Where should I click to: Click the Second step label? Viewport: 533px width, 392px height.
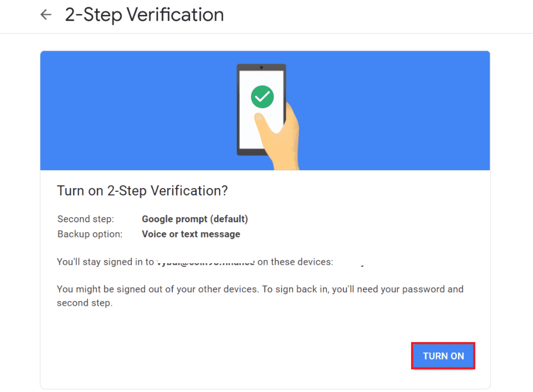pos(86,219)
